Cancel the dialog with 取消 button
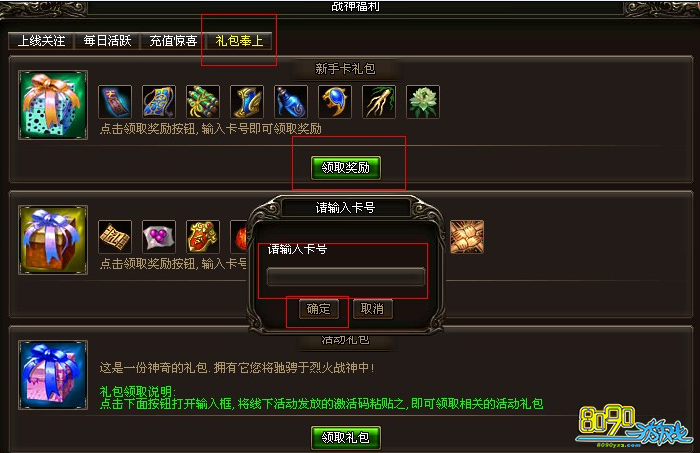 372,309
